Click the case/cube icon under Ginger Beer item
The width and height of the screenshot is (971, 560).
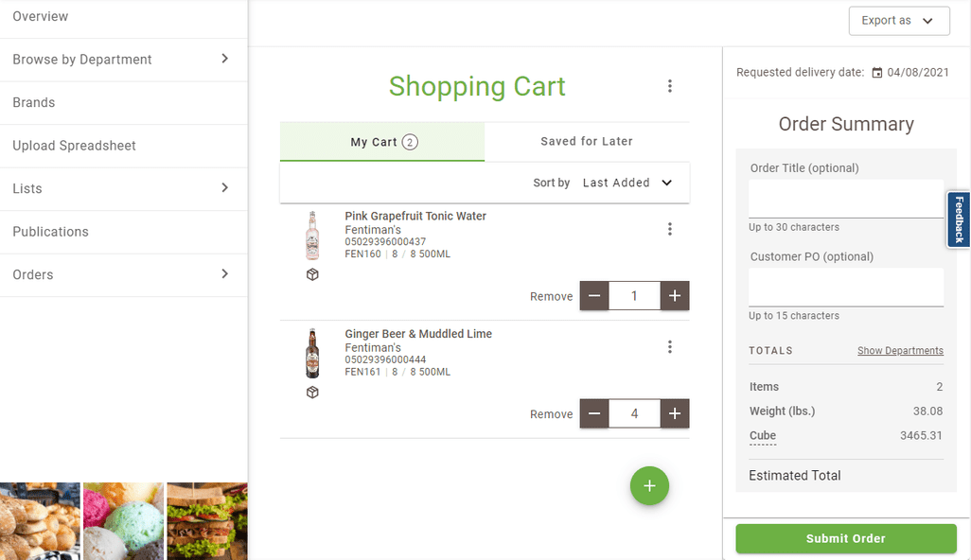point(312,392)
